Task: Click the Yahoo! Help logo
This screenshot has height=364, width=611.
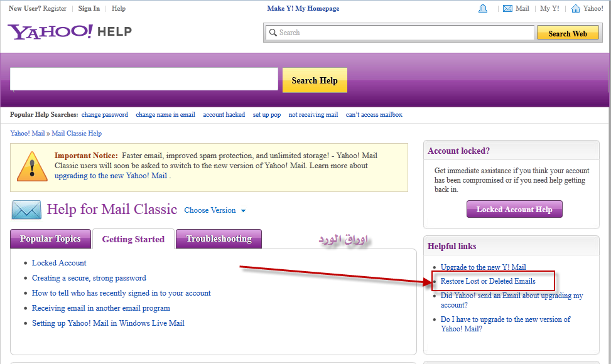Action: (x=70, y=32)
